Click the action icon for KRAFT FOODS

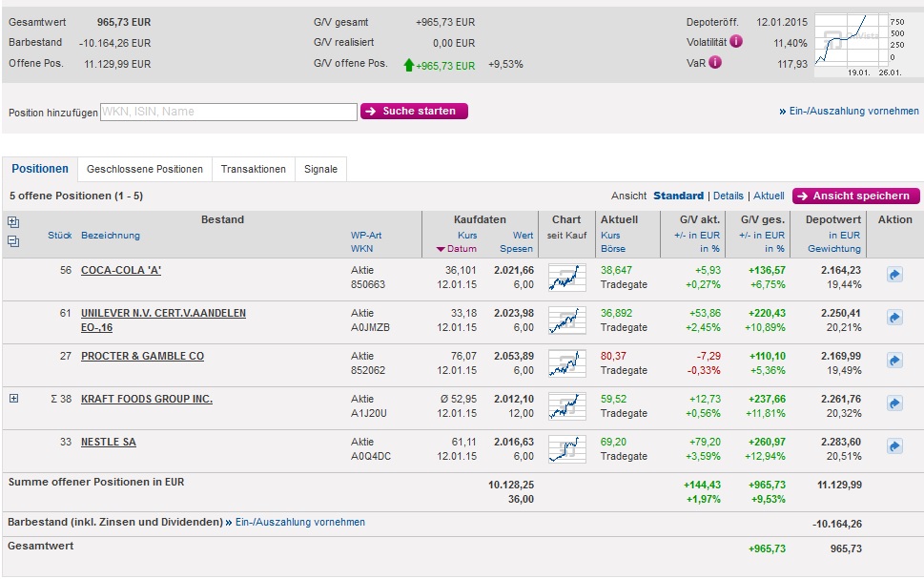(893, 403)
